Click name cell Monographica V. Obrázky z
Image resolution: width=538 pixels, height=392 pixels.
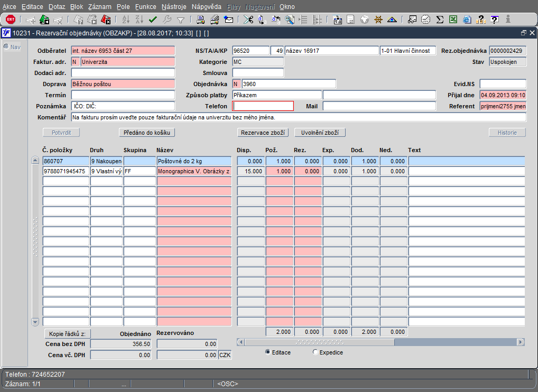tap(194, 171)
